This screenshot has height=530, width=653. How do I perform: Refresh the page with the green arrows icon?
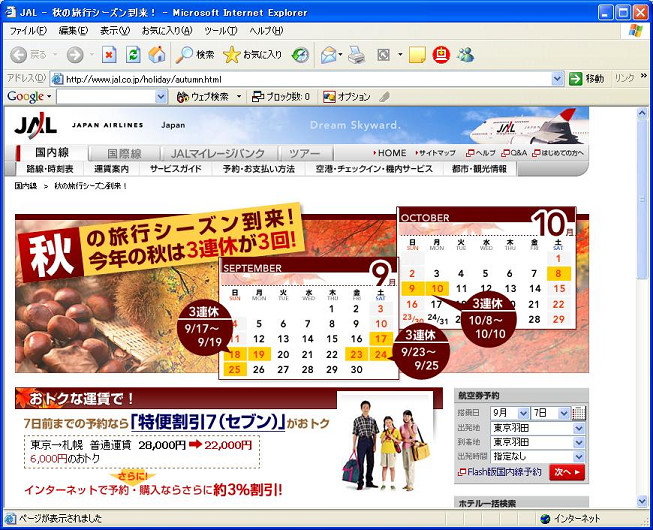point(133,55)
